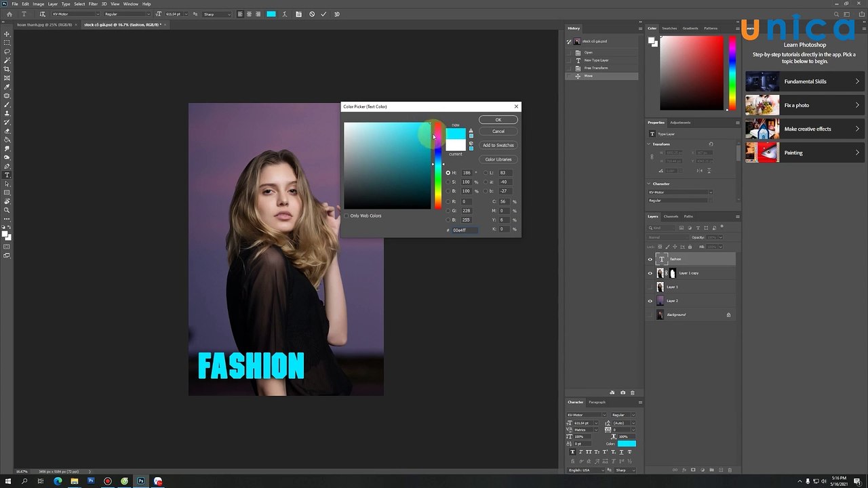Screen dimensions: 868x488
Task: Open the Create Warped Text option
Action: (x=285, y=14)
